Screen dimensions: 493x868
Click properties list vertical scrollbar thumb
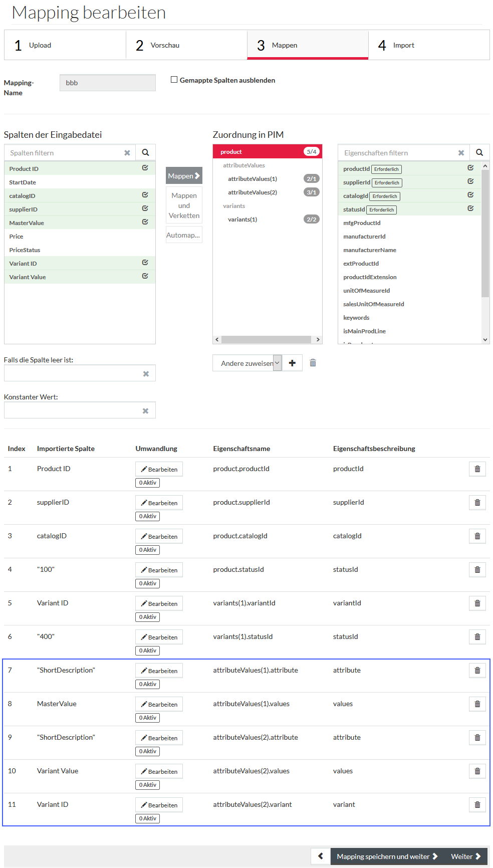coord(485,233)
